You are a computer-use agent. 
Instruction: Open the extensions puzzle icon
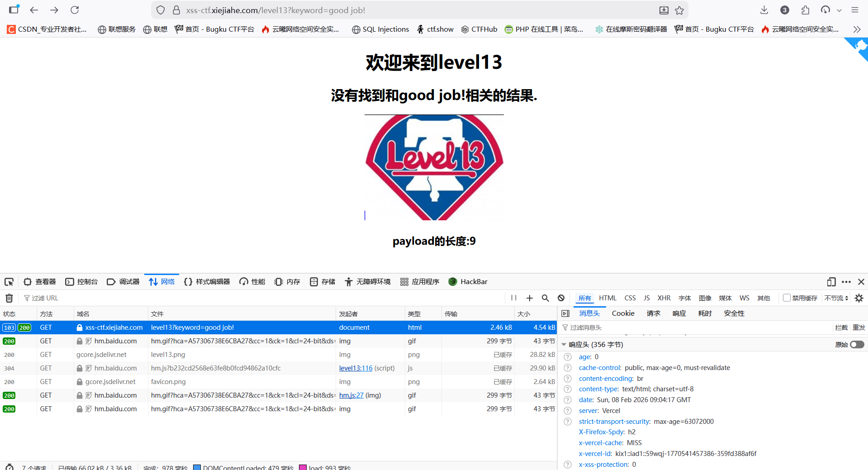(806, 10)
